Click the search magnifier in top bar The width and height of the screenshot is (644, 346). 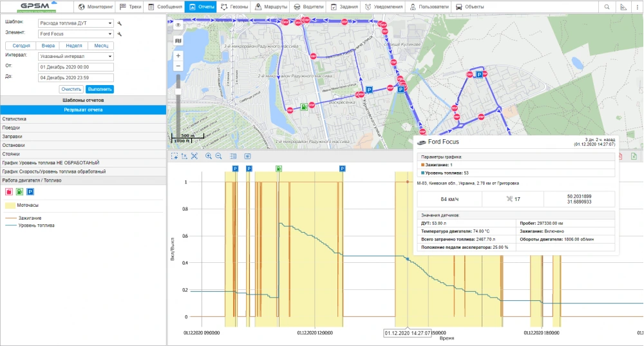(607, 7)
